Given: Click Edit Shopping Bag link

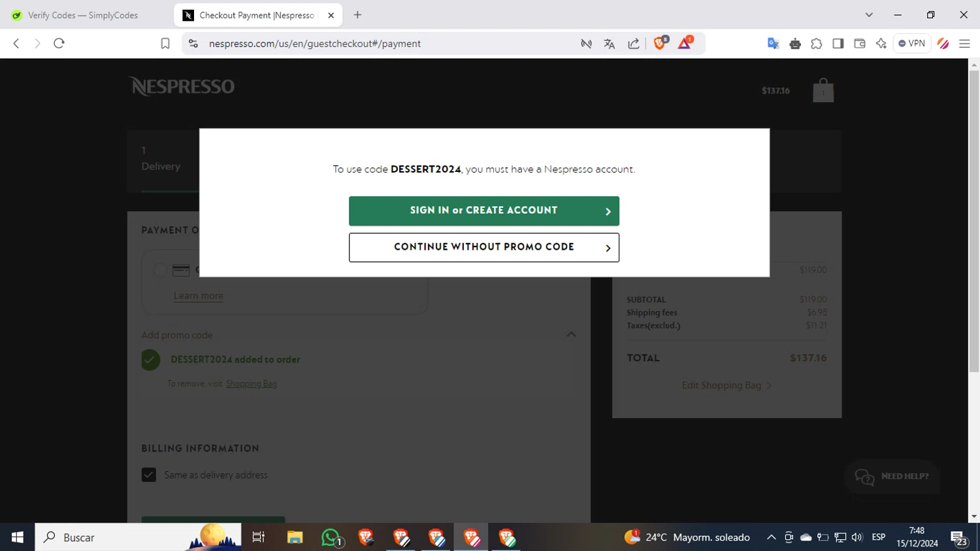Looking at the screenshot, I should tap(727, 386).
